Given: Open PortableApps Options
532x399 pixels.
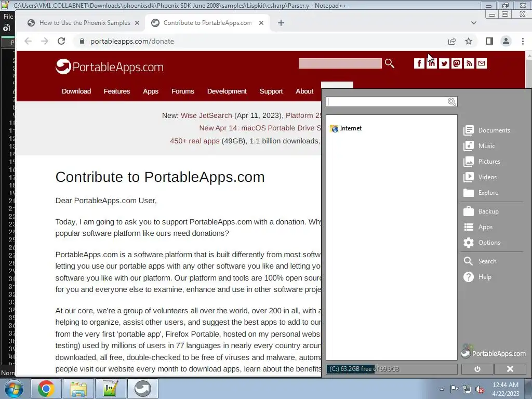Looking at the screenshot, I should click(x=482, y=243).
